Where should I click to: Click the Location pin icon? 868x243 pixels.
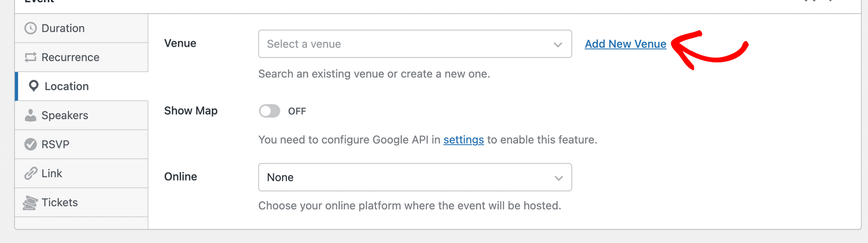click(x=34, y=86)
